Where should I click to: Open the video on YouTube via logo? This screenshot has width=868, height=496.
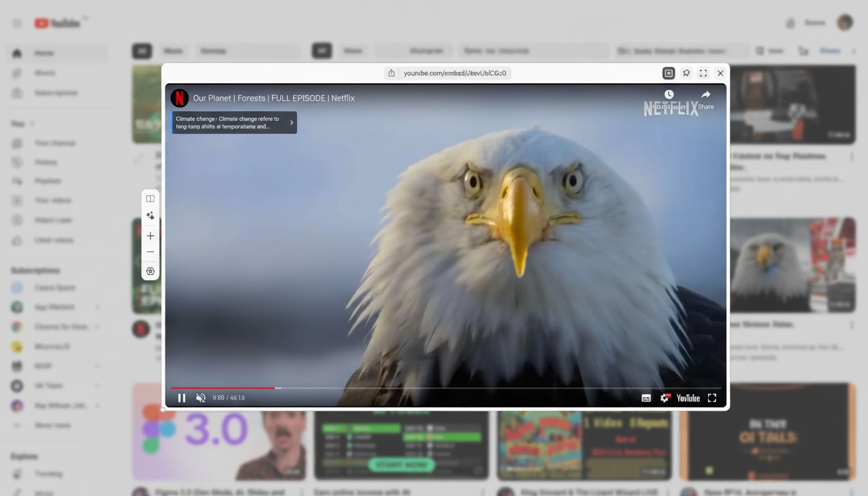tap(688, 398)
